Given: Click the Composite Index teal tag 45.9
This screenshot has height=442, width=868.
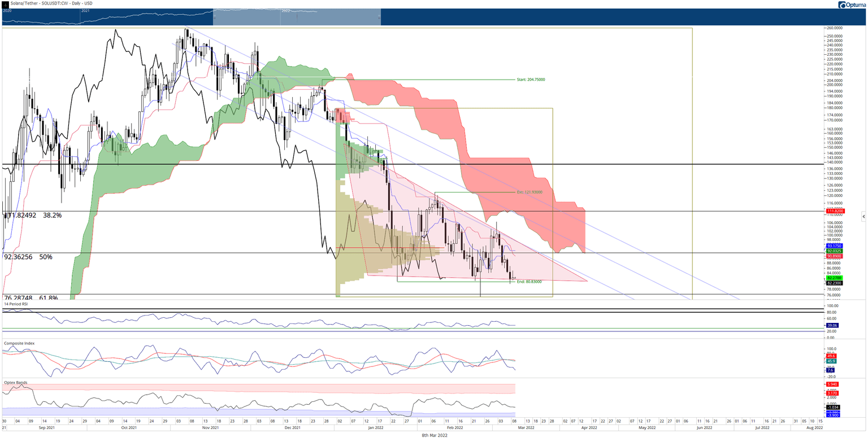Looking at the screenshot, I should point(830,361).
